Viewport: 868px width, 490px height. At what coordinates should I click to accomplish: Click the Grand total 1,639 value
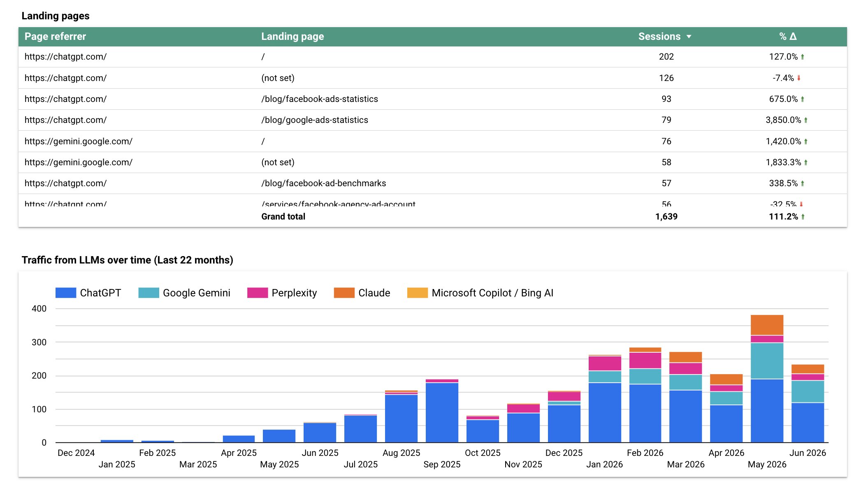666,217
